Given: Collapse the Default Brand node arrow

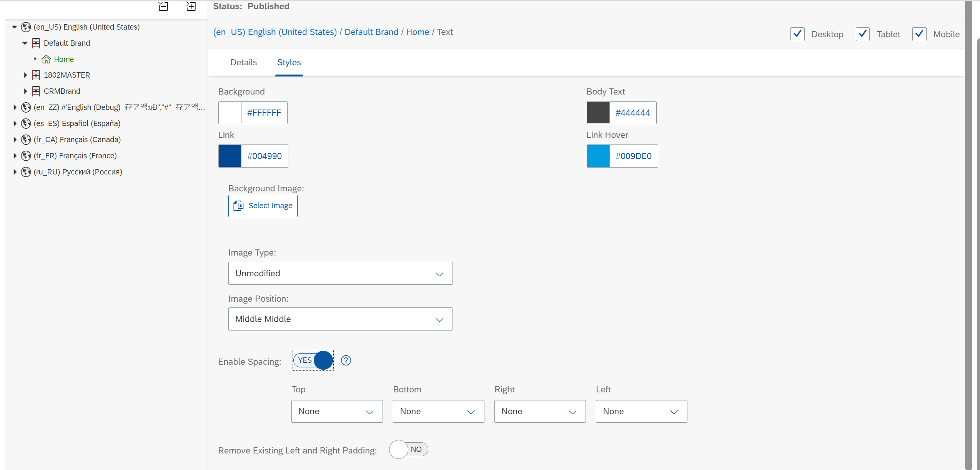Looking at the screenshot, I should point(25,43).
